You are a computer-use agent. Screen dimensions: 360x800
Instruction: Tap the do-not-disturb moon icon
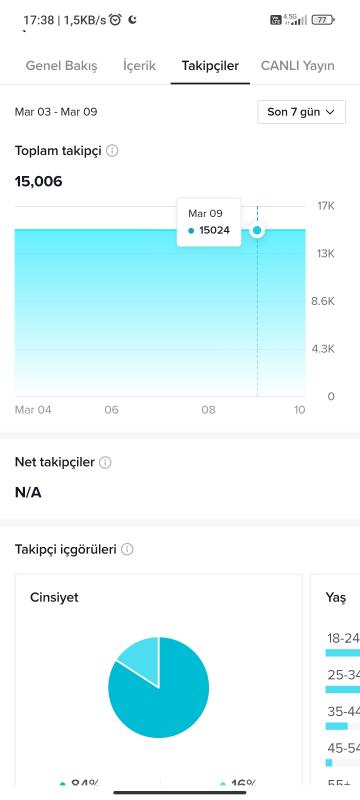pos(132,20)
